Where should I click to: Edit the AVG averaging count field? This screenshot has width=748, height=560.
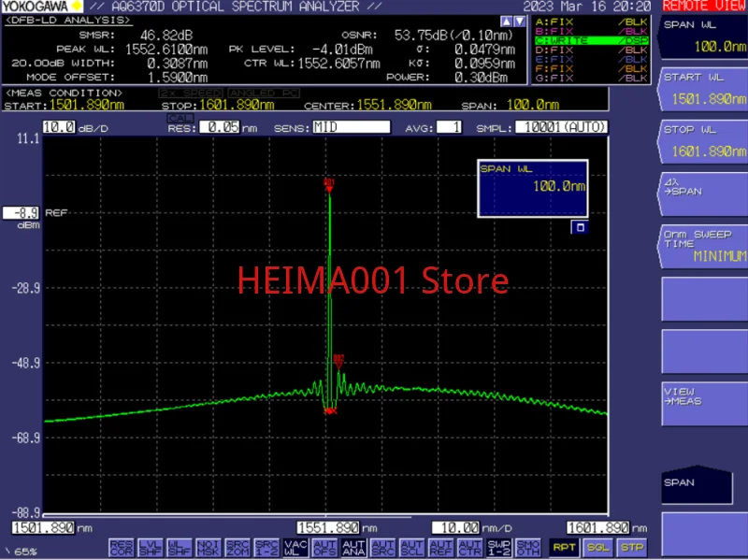pyautogui.click(x=450, y=127)
